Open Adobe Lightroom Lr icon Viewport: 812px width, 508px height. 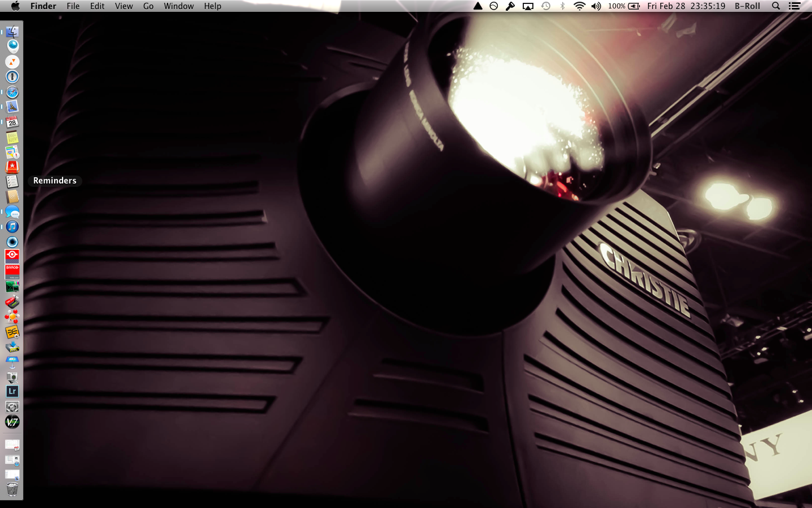(12, 391)
